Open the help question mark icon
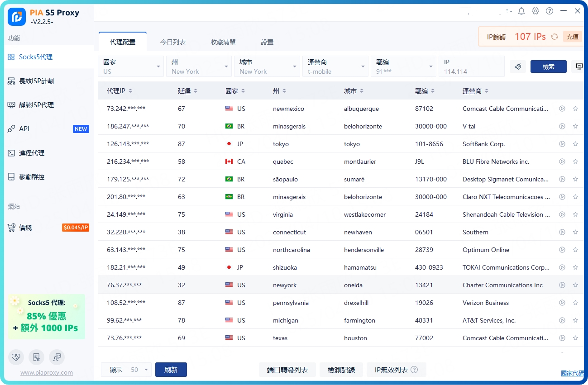 pos(550,11)
